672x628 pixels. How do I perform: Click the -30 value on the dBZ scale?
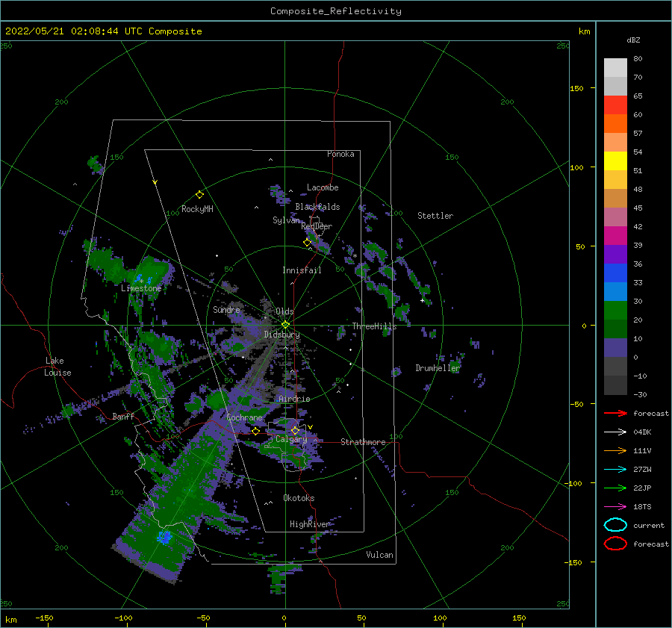point(640,394)
